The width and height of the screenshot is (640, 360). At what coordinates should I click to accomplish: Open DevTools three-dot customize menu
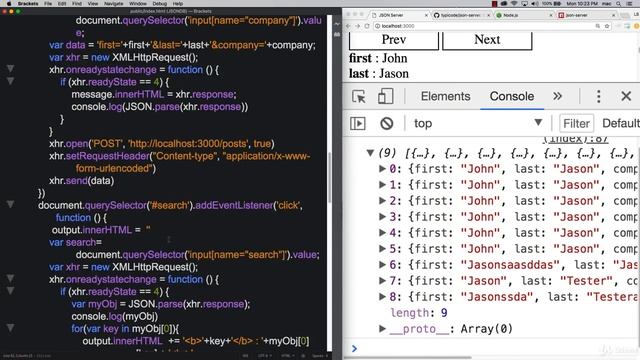coord(598,96)
